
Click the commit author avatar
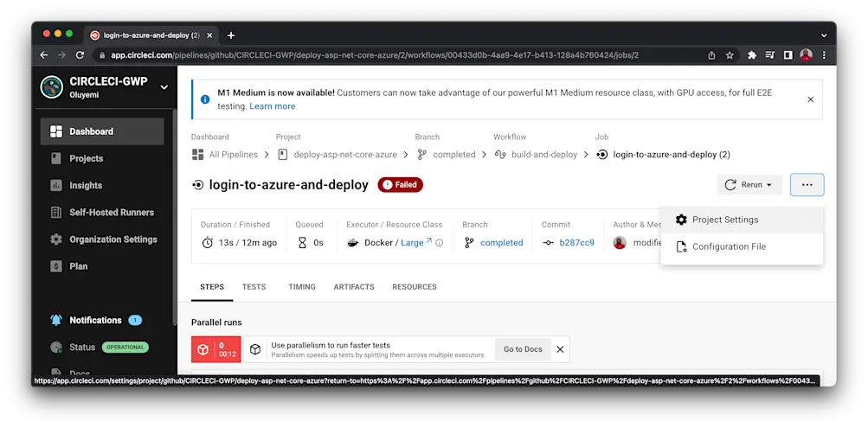point(620,243)
